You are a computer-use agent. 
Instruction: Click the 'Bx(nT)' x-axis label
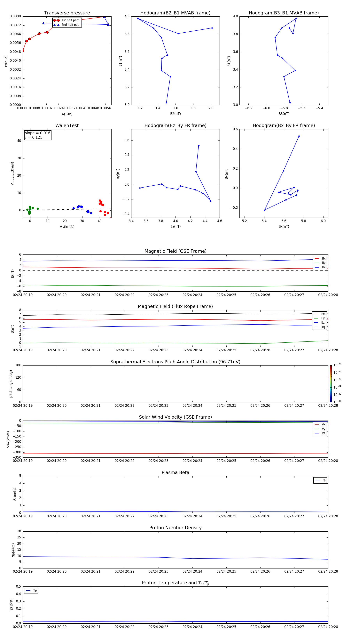[x=284, y=227]
